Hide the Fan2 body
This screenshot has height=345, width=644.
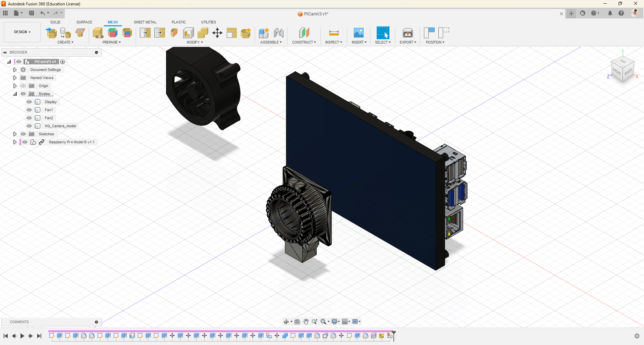[x=29, y=118]
